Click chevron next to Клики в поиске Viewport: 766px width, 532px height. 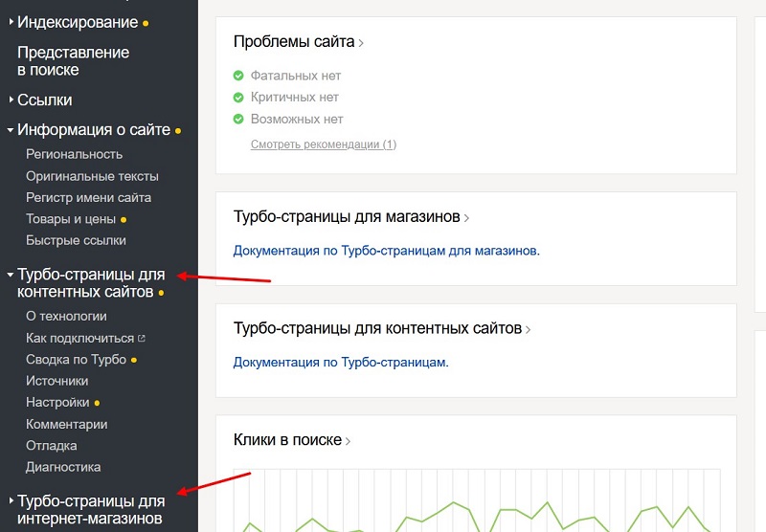[x=349, y=441]
